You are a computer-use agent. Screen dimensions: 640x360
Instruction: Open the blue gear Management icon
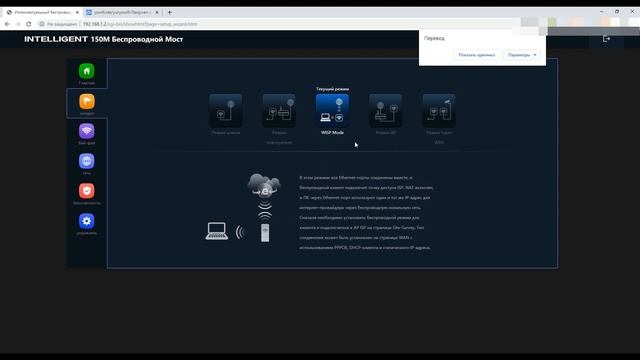87,221
